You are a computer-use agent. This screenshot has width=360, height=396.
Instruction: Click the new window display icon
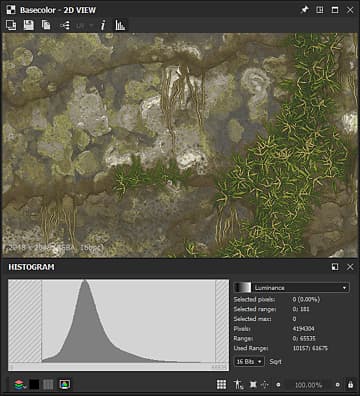click(x=11, y=25)
